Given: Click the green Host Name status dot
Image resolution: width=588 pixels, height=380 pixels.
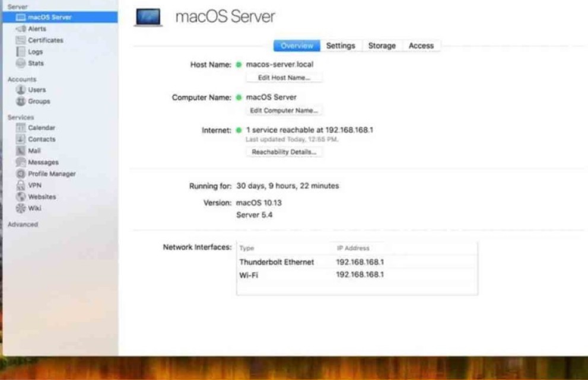Looking at the screenshot, I should (x=239, y=65).
